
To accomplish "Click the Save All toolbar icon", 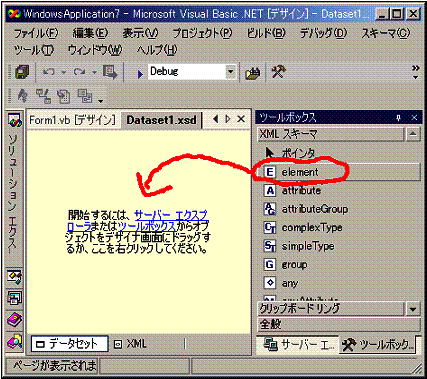I will coord(22,72).
